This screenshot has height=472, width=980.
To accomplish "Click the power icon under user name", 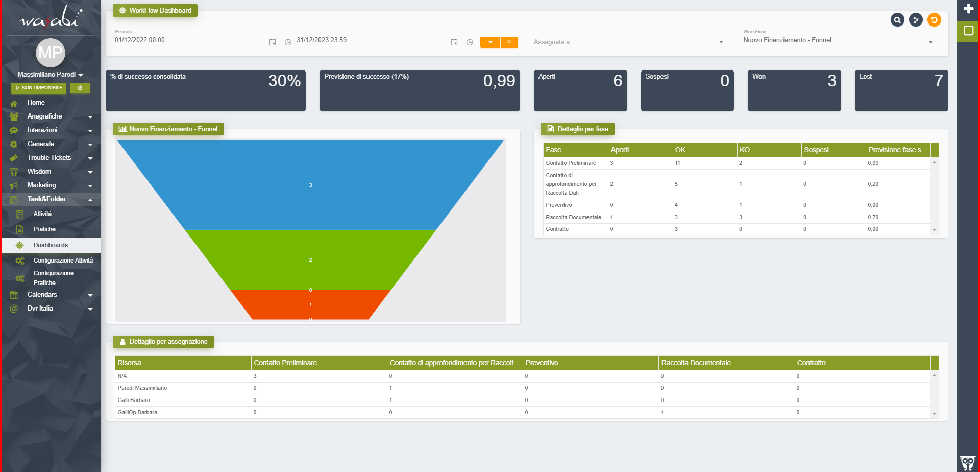I will click(x=80, y=88).
